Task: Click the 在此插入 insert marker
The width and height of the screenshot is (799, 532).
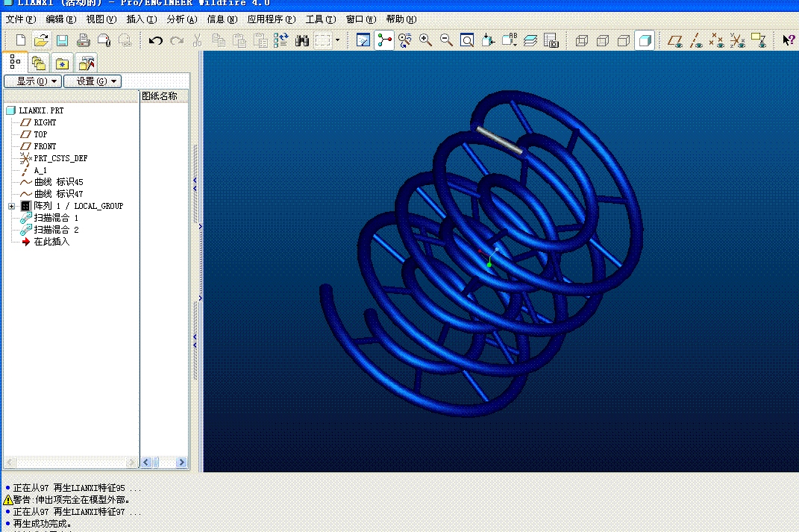Action: pyautogui.click(x=45, y=242)
